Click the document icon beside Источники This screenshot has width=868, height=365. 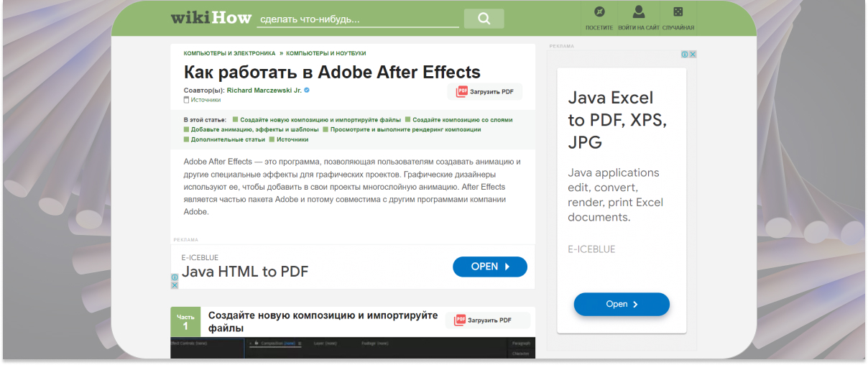click(187, 100)
